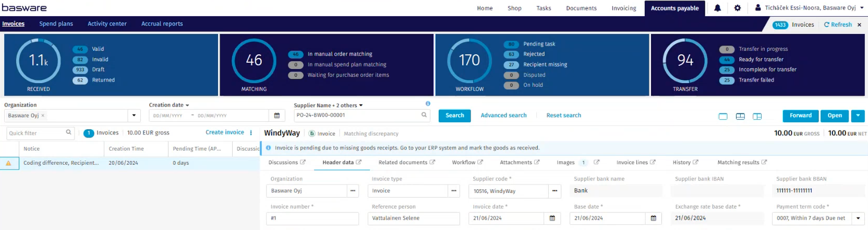Open the notifications bell
The height and width of the screenshot is (230, 868).
click(717, 8)
